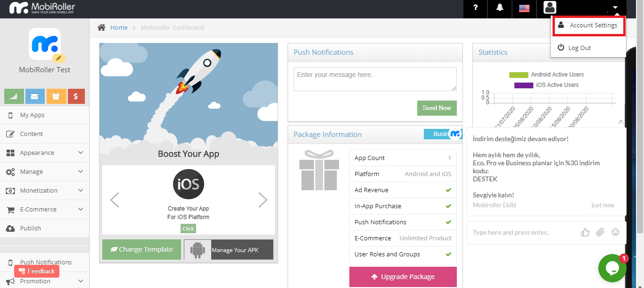Expand the Appearance sidebar menu
644x288 pixels.
pyautogui.click(x=44, y=153)
